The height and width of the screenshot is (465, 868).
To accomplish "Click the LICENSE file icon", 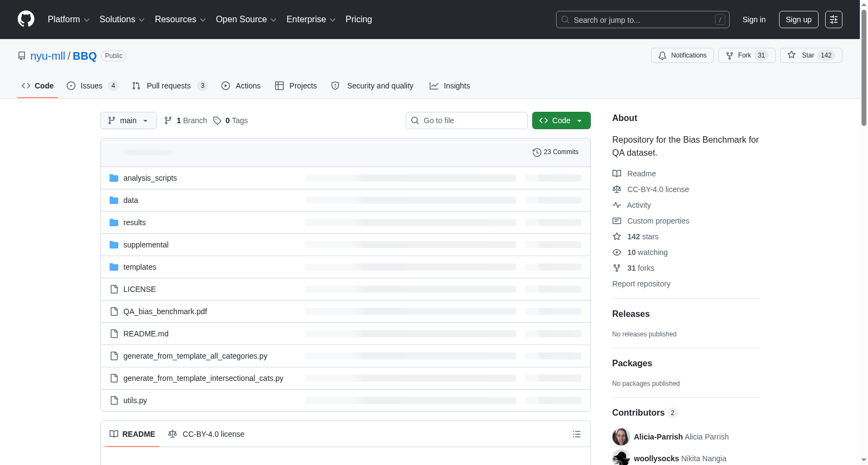I will point(114,289).
